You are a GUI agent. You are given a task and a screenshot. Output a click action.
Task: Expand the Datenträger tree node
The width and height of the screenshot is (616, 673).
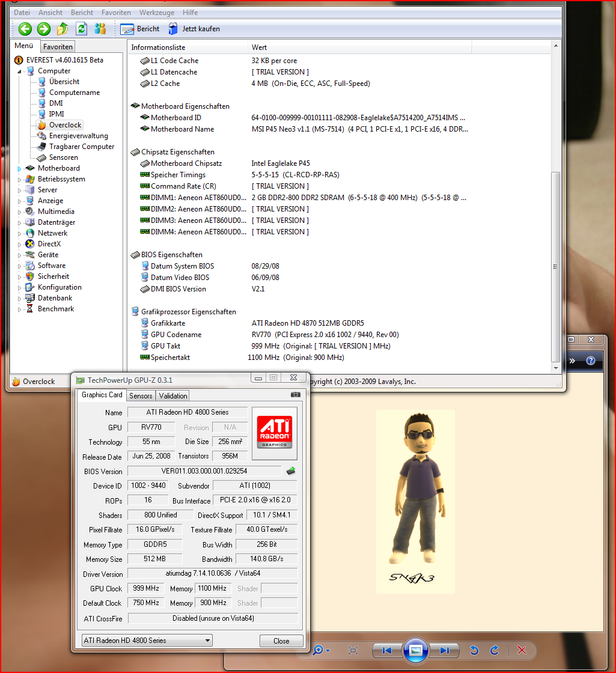(x=19, y=223)
